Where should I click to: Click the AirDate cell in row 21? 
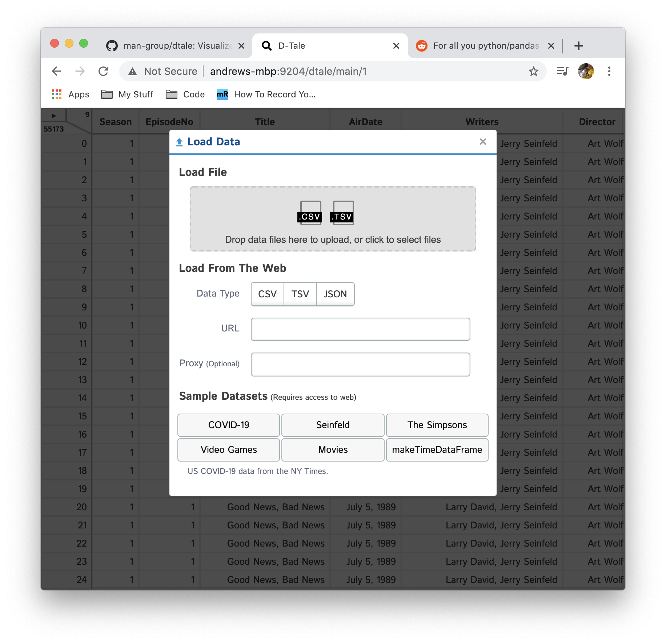[366, 525]
